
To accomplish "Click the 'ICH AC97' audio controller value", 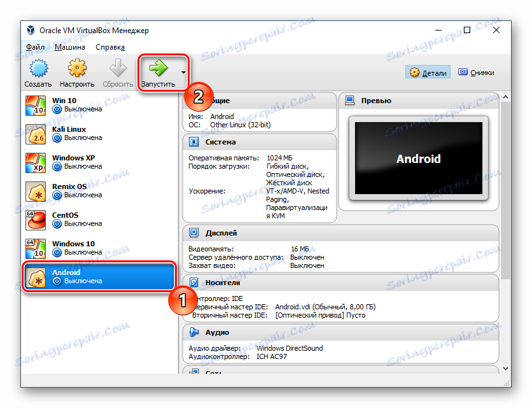I will [272, 356].
